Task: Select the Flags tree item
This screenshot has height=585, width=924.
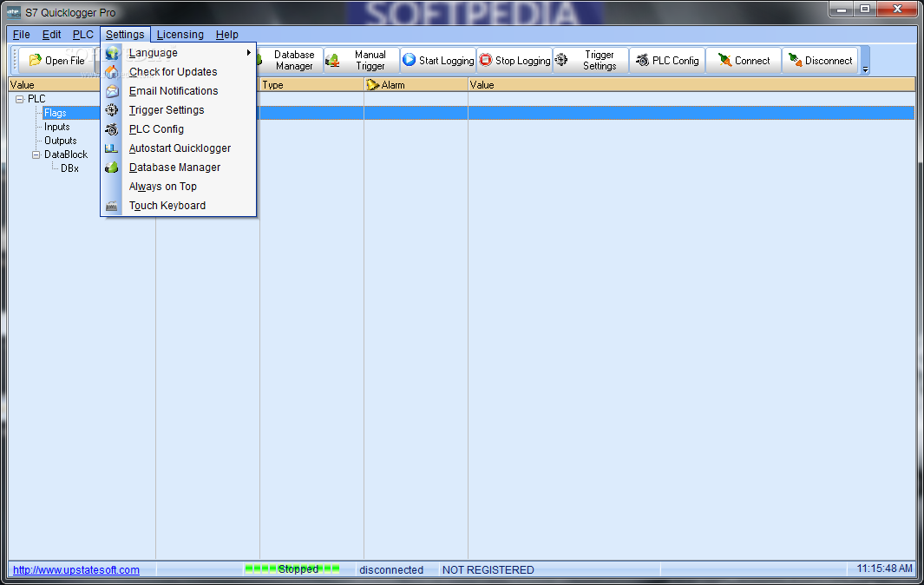Action: click(x=55, y=113)
